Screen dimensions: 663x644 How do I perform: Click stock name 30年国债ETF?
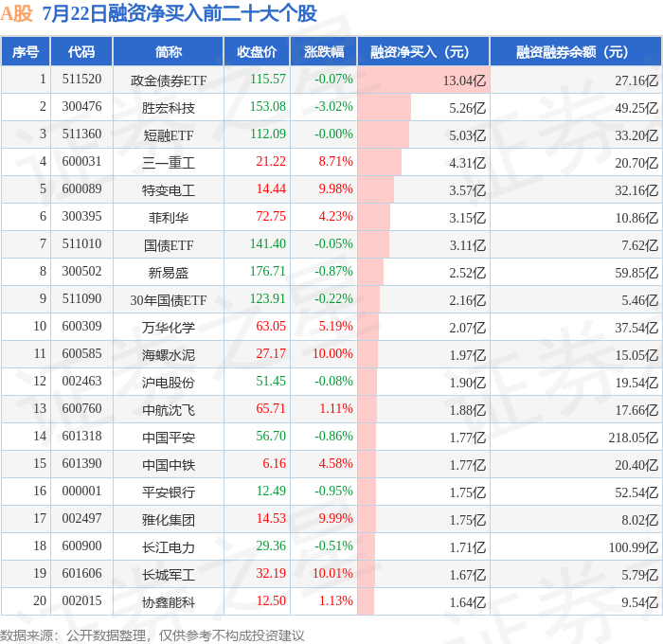point(169,300)
